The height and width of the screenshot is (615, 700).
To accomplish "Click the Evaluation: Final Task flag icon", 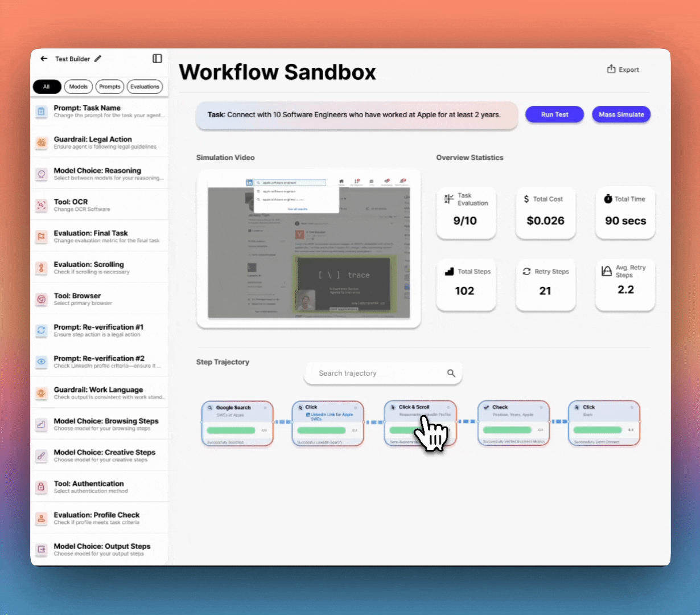I will point(41,236).
